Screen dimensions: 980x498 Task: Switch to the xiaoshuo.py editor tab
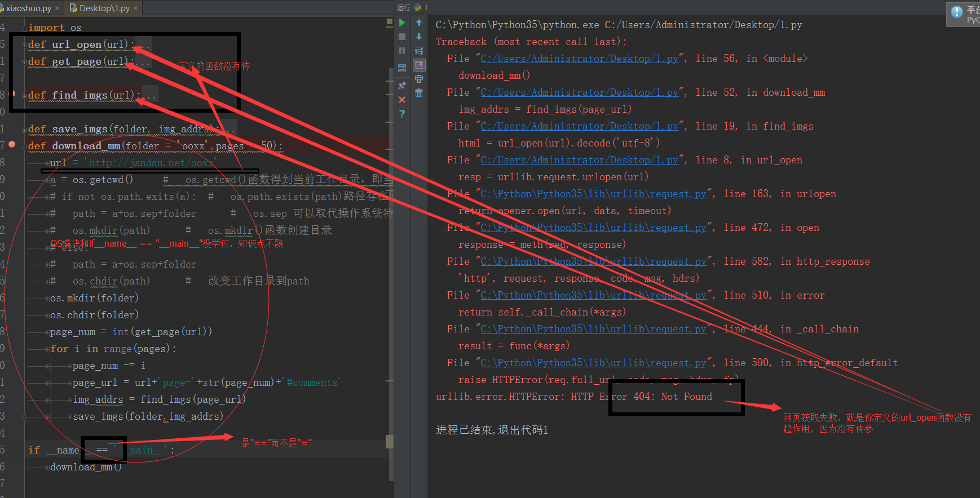(x=27, y=8)
